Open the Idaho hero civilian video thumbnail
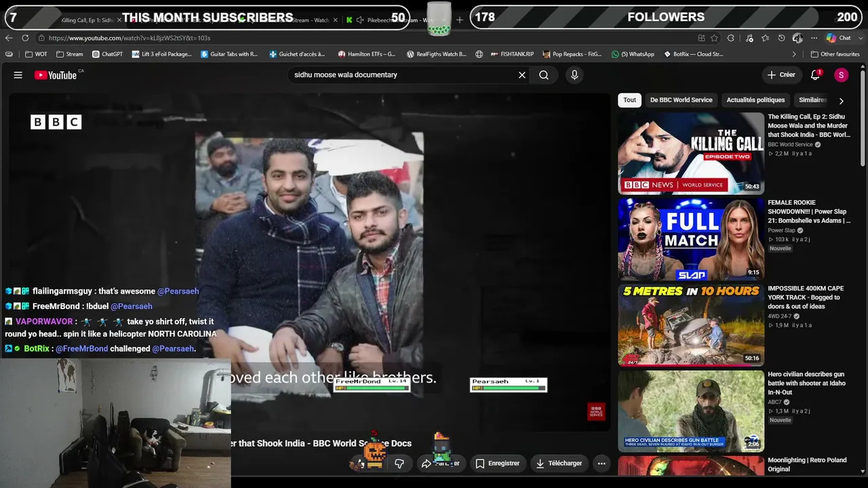 pos(690,411)
